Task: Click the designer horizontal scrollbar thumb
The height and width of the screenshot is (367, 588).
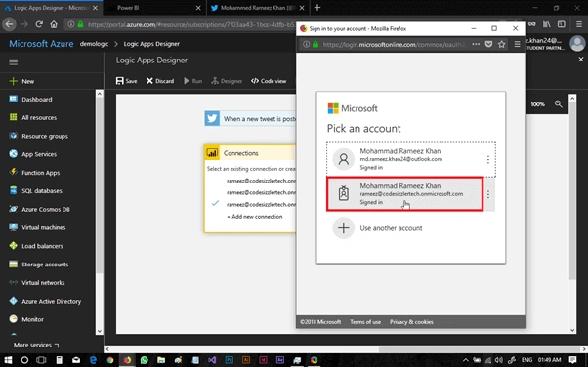Action: (x=480, y=349)
